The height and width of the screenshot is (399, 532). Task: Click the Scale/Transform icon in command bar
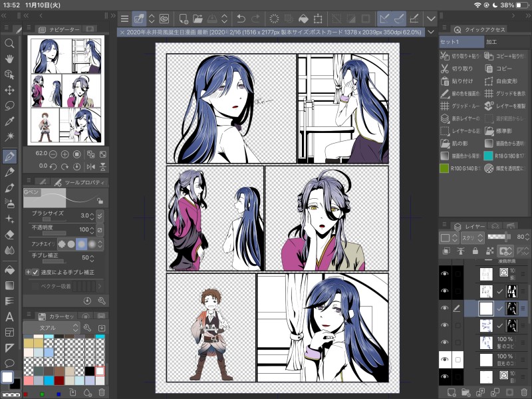pyautogui.click(x=318, y=19)
